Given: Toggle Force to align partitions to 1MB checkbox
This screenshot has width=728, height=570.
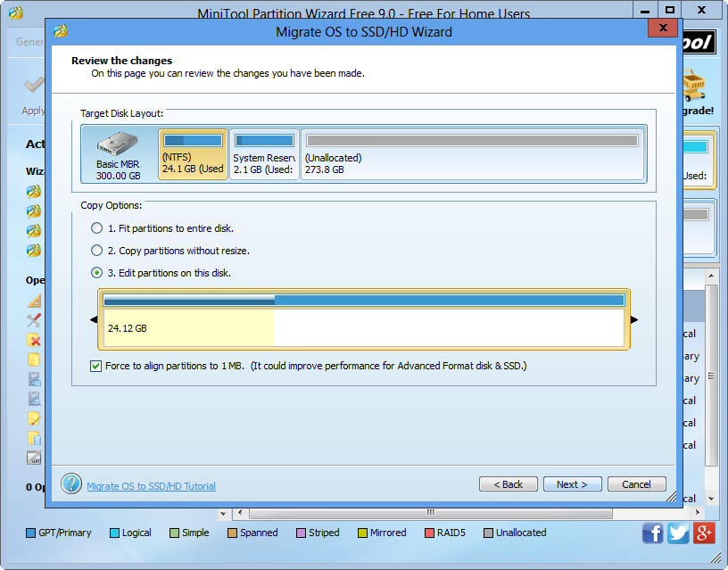Looking at the screenshot, I should [95, 366].
